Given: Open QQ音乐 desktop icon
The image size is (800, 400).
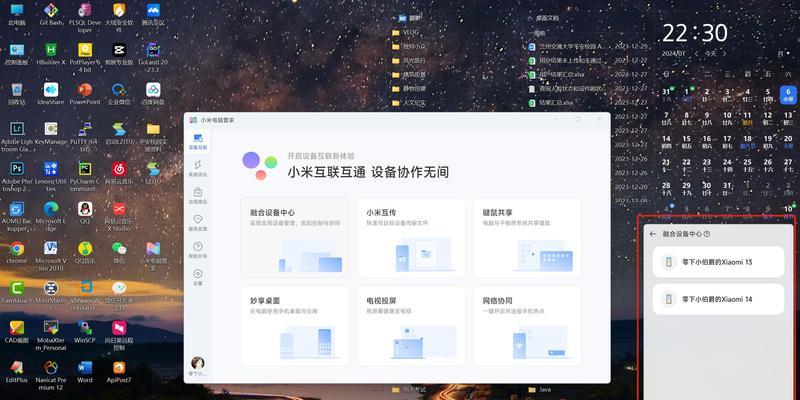Looking at the screenshot, I should click(85, 253).
